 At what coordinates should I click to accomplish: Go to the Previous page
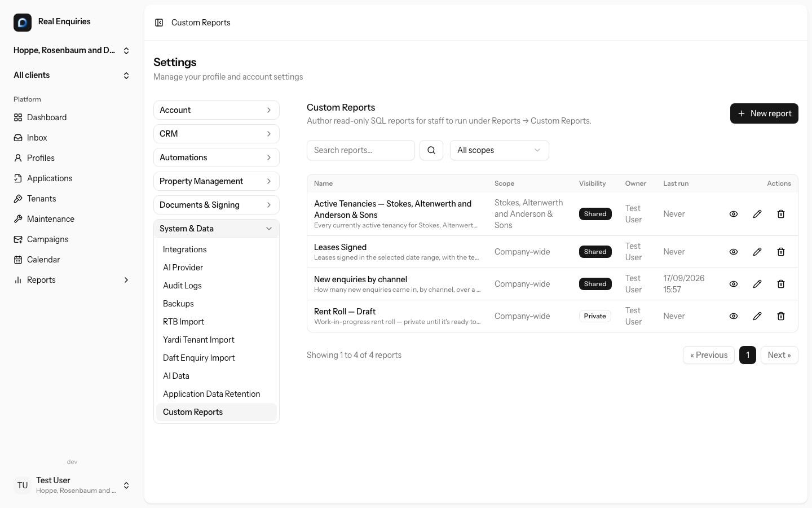(x=709, y=355)
